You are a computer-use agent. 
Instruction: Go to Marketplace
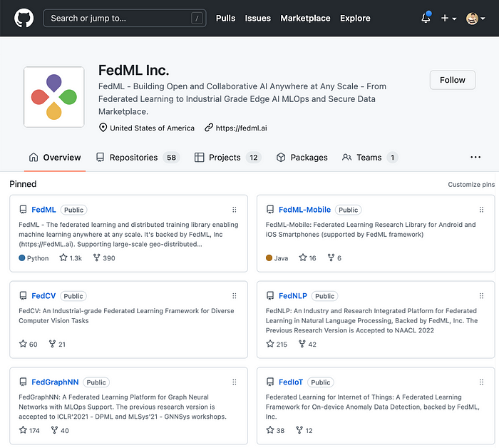(x=305, y=18)
